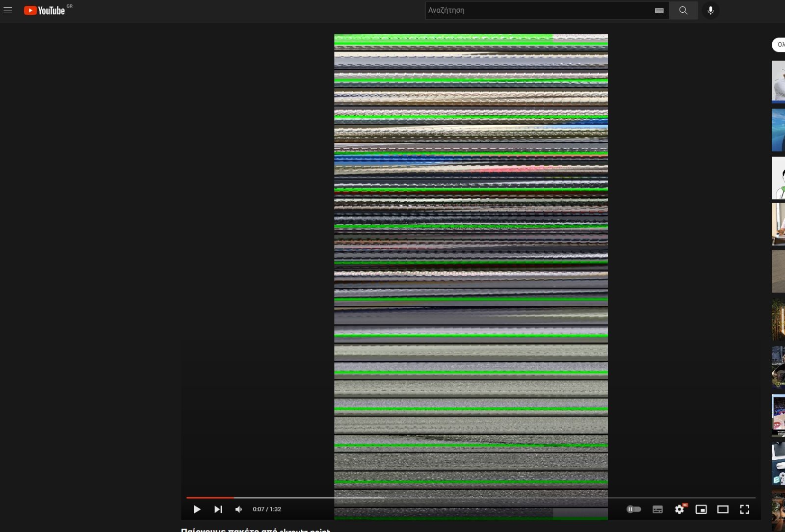
Task: Play the paused video
Action: tap(197, 509)
